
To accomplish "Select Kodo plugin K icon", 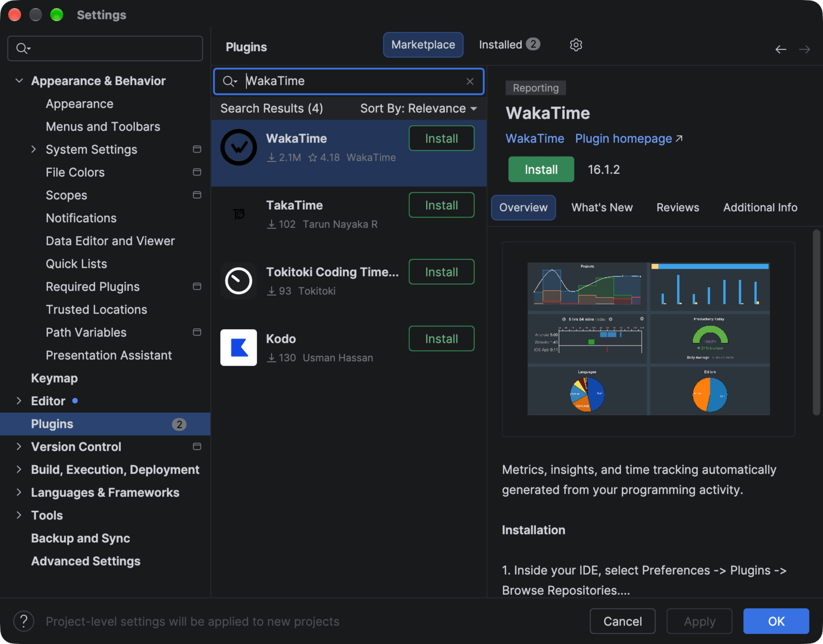I will (239, 348).
